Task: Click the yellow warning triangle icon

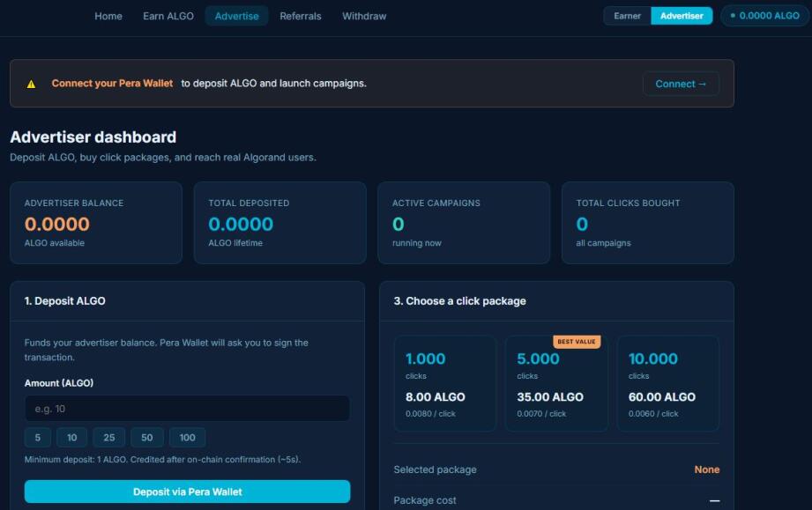Action: coord(31,84)
